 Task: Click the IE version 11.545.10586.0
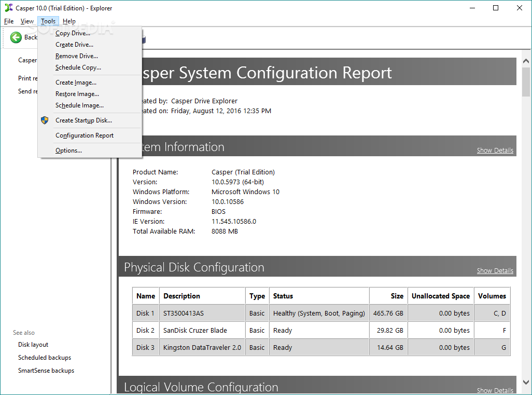[x=234, y=221]
